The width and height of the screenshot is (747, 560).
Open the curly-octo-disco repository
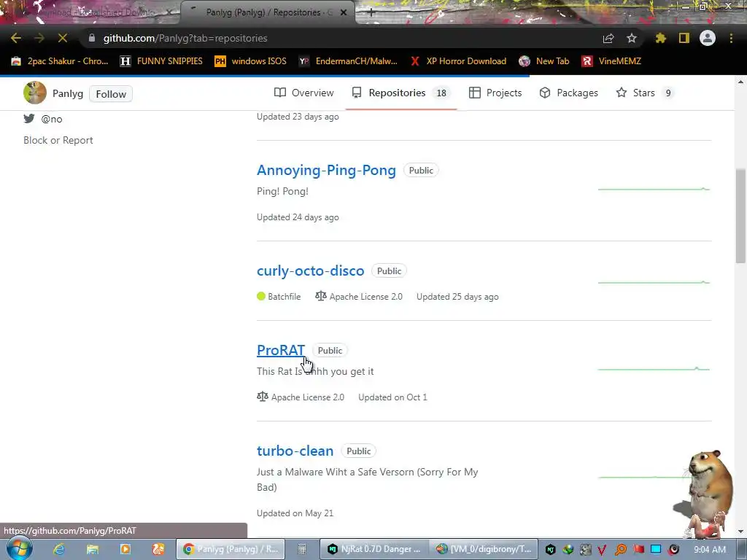tap(310, 271)
